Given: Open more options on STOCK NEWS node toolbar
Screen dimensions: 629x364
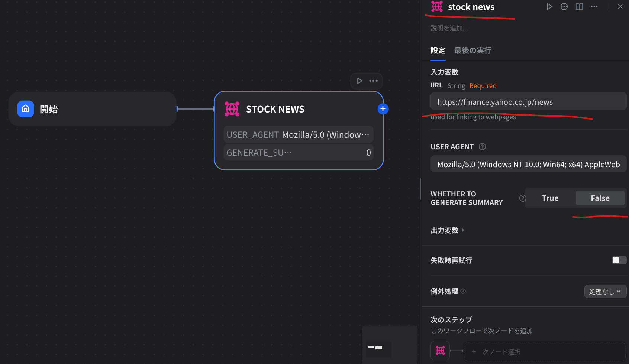Looking at the screenshot, I should click(374, 81).
